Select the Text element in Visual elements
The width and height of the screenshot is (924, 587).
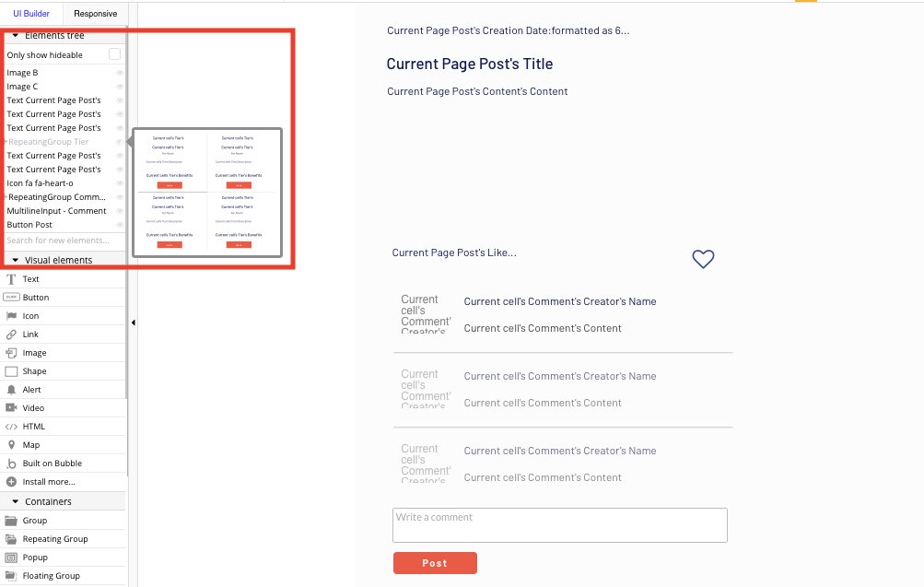(x=30, y=278)
